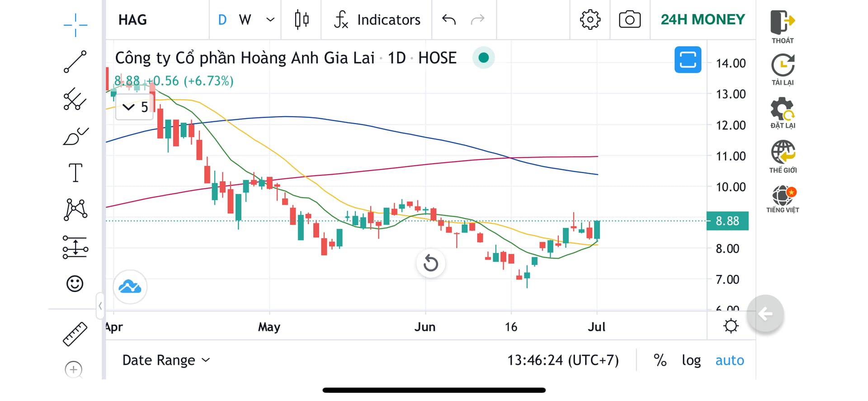Viewport: 868px width, 401px height.
Task: Switch to the daily D timeframe
Action: (222, 20)
